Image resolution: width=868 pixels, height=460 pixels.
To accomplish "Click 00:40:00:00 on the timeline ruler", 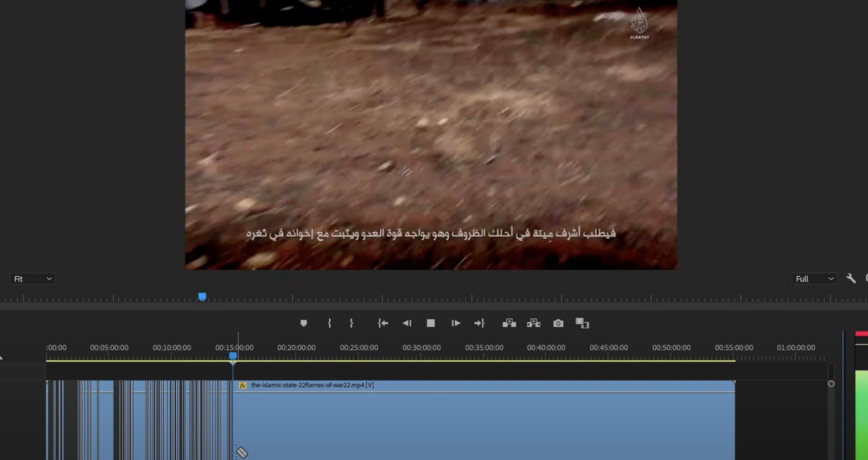I will pyautogui.click(x=546, y=348).
